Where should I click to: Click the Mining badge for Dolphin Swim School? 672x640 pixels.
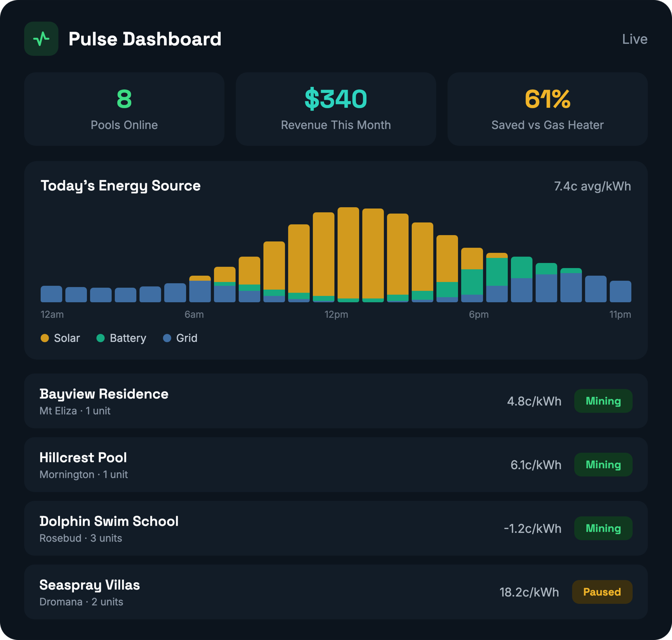pos(603,528)
